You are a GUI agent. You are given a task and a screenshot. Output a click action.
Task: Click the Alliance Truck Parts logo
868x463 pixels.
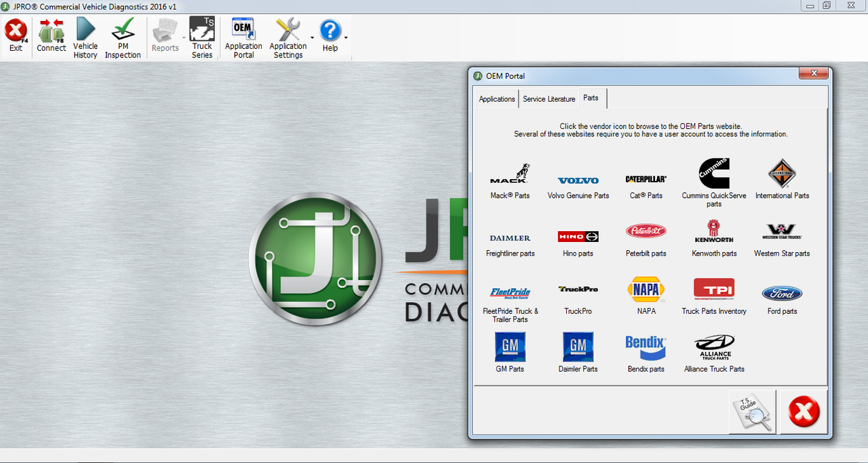click(x=714, y=348)
